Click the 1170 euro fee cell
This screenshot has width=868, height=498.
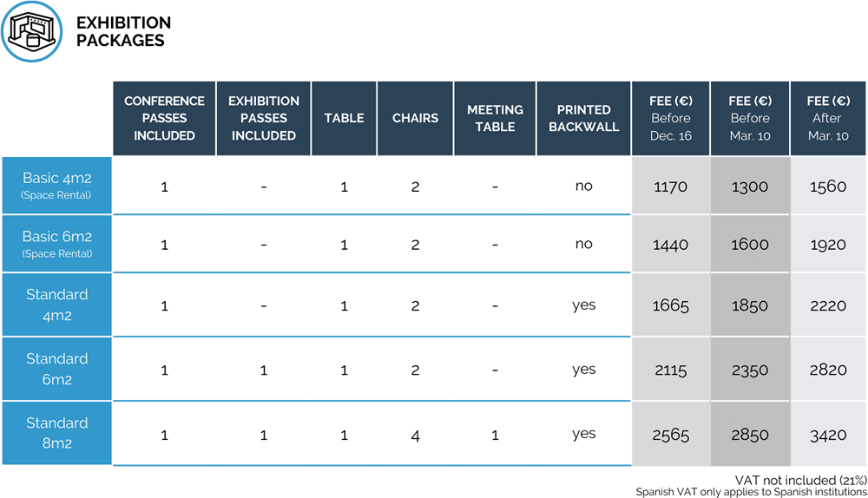(x=670, y=187)
